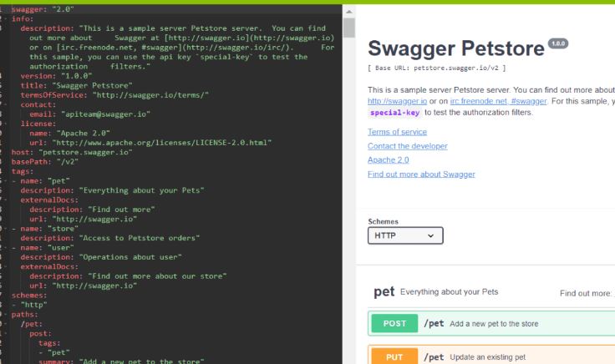Open the Contact the developer link
615x364 pixels.
pyautogui.click(x=408, y=146)
